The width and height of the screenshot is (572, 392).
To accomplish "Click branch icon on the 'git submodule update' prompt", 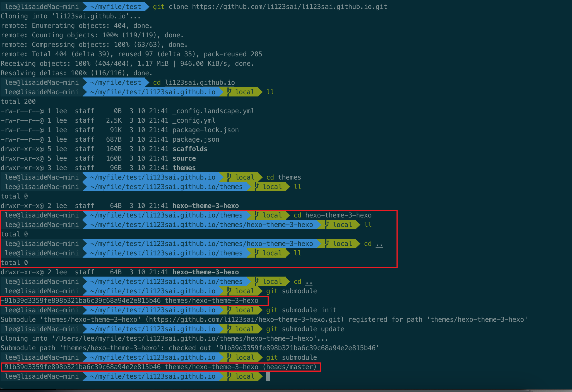I will click(x=229, y=329).
